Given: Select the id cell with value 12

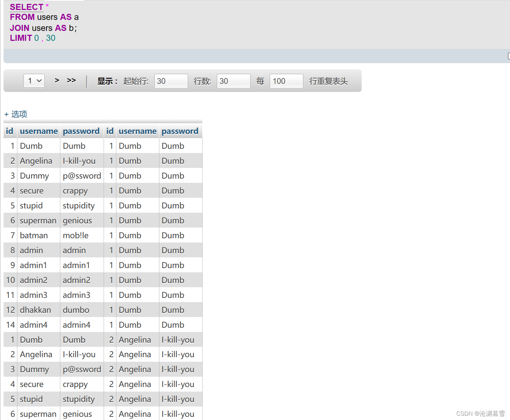Looking at the screenshot, I should (10, 310).
